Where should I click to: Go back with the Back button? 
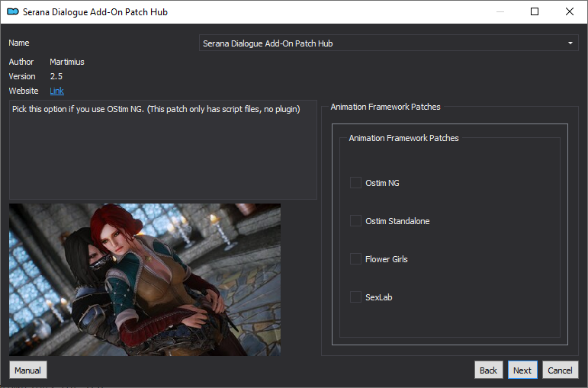click(x=488, y=370)
